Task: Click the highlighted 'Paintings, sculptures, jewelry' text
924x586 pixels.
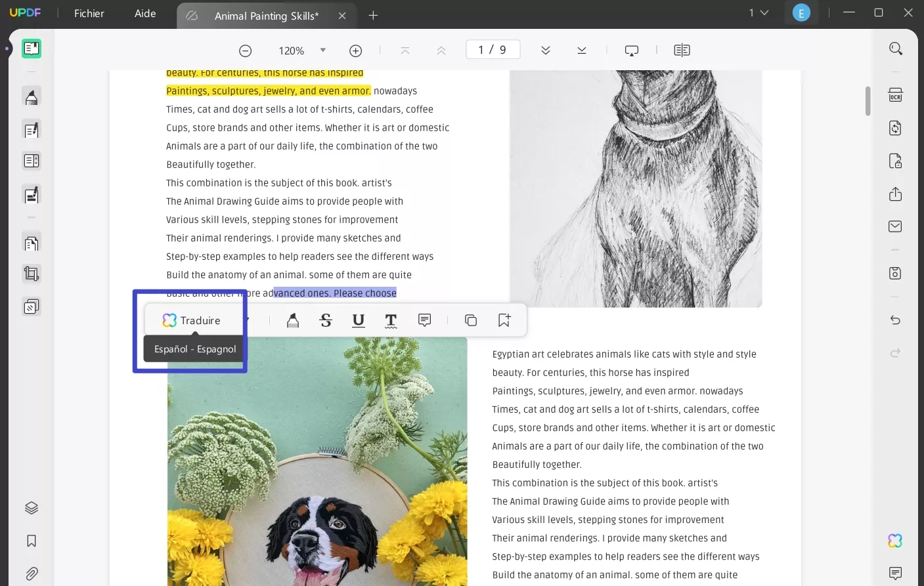Action: tap(268, 91)
